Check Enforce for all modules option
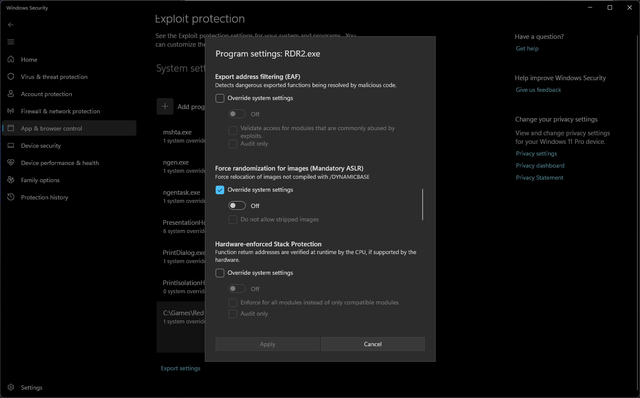Image resolution: width=640 pixels, height=398 pixels. pyautogui.click(x=233, y=302)
